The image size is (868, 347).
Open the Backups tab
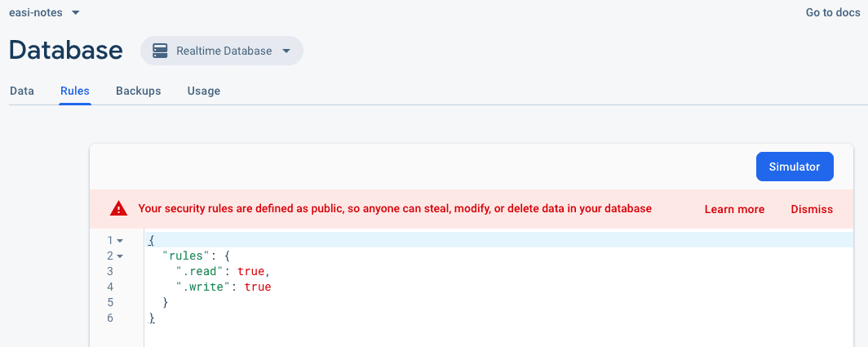point(138,91)
